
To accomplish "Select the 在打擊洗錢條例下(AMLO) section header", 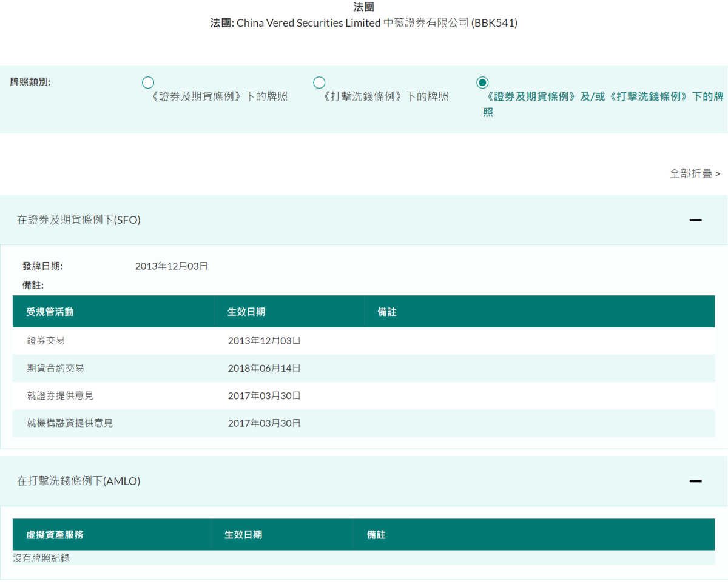I will 79,481.
